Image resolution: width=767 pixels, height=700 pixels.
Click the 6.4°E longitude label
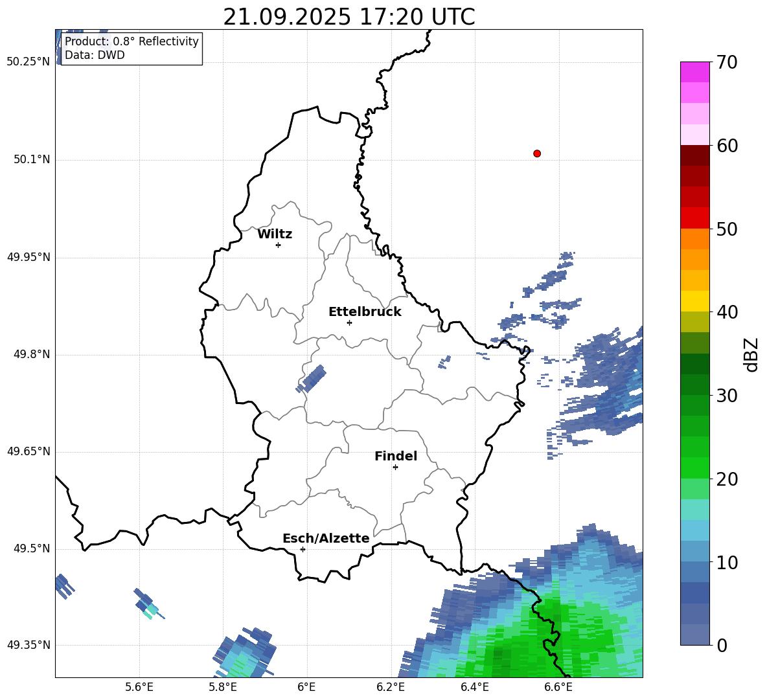(474, 687)
